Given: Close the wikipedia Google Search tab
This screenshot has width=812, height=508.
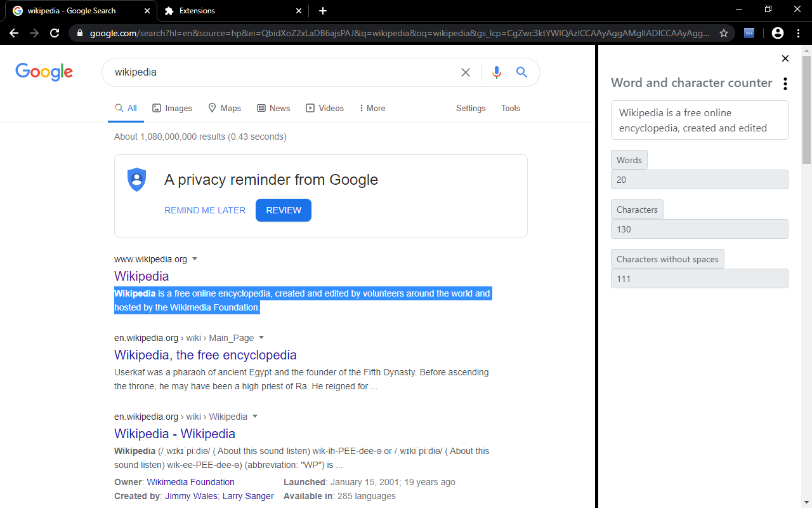Looking at the screenshot, I should pos(147,11).
